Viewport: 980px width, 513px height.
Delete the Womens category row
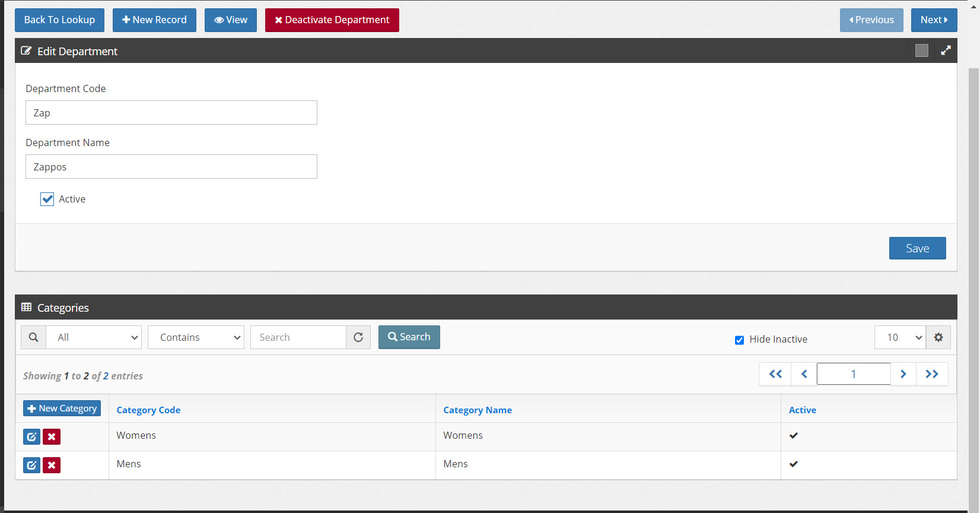(x=52, y=437)
